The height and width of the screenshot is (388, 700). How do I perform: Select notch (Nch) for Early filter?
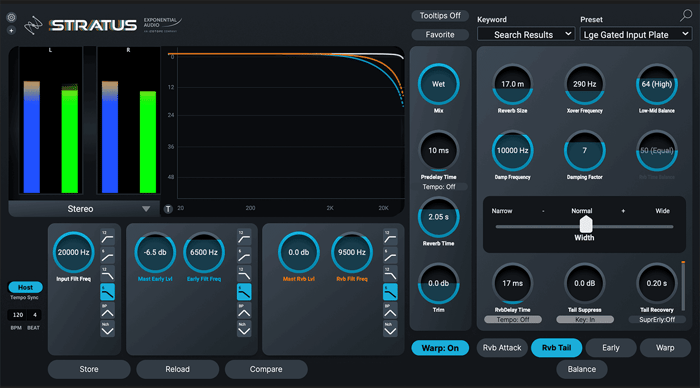(244, 329)
